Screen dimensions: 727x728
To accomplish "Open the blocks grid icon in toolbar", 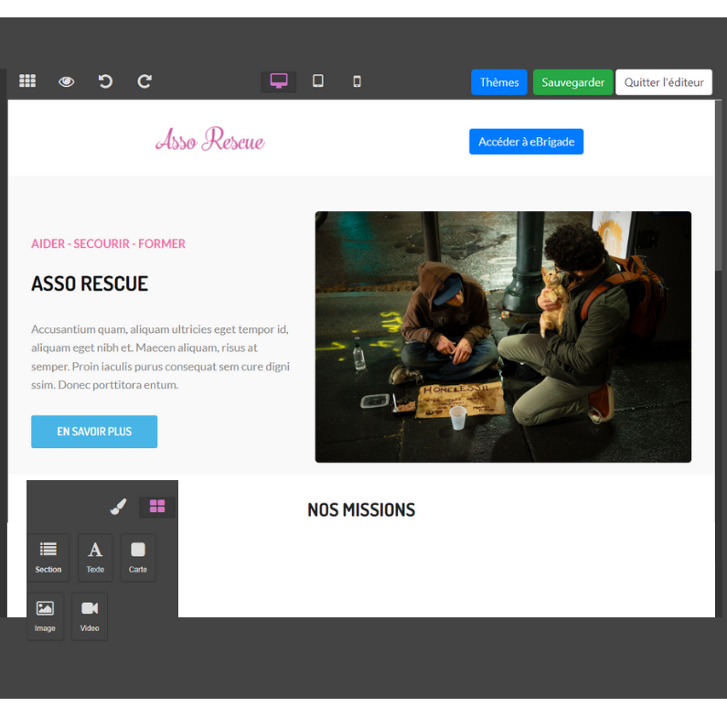I will pos(27,81).
